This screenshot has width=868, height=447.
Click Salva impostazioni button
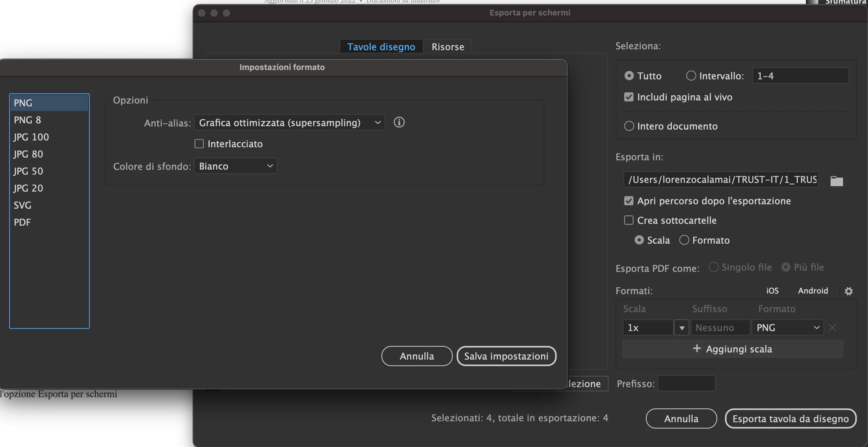click(506, 356)
